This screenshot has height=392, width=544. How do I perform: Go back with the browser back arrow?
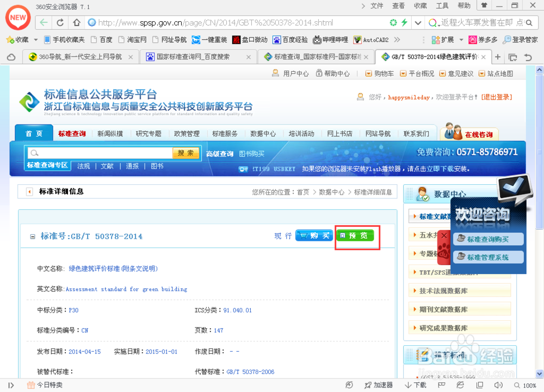point(44,23)
